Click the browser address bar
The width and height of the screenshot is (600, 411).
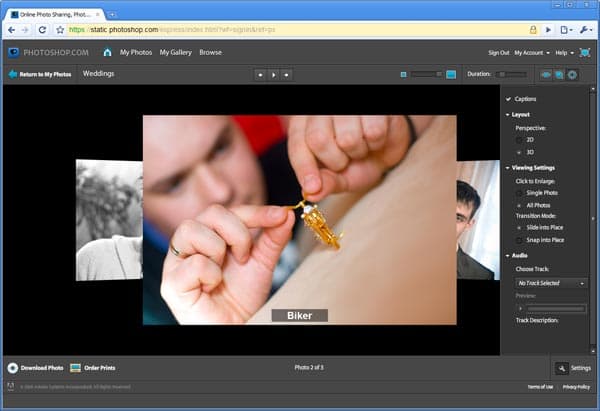click(x=297, y=29)
